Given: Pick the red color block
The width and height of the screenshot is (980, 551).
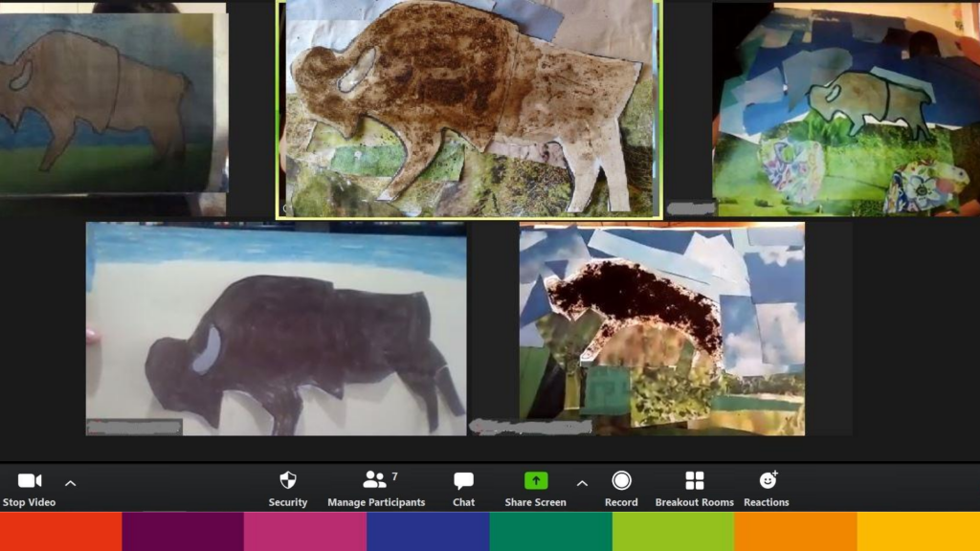Looking at the screenshot, I should (60, 532).
